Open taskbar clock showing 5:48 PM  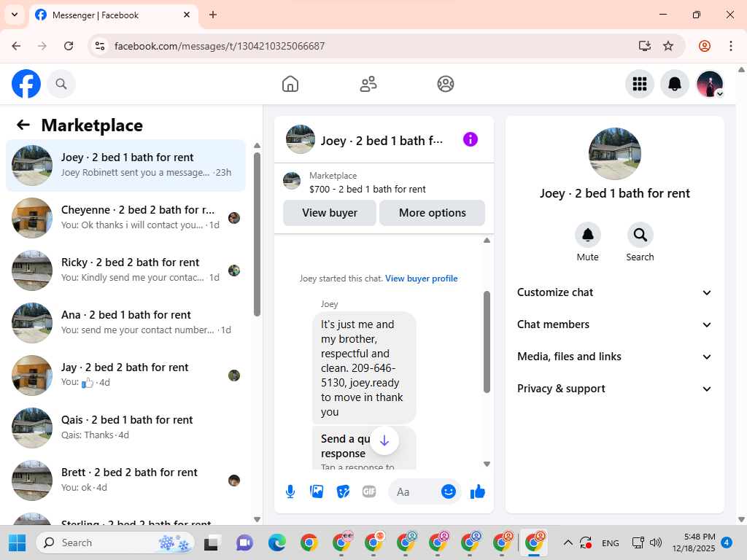pos(694,542)
